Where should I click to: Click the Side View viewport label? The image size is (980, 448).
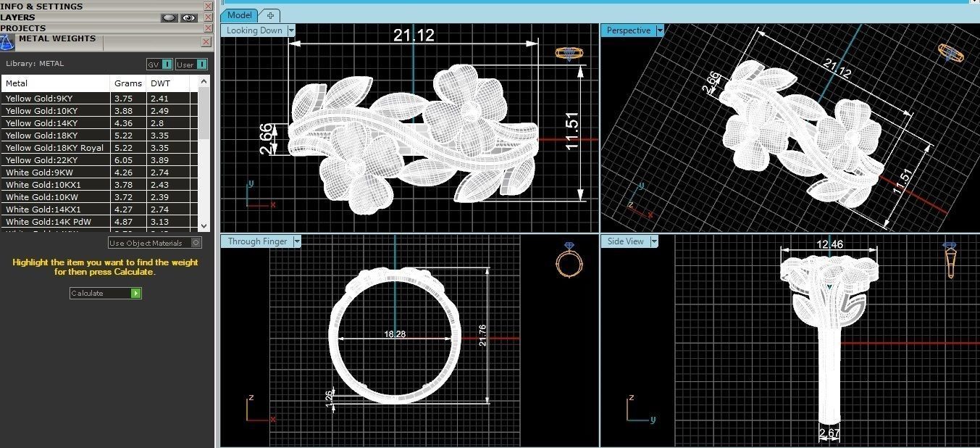(x=626, y=241)
